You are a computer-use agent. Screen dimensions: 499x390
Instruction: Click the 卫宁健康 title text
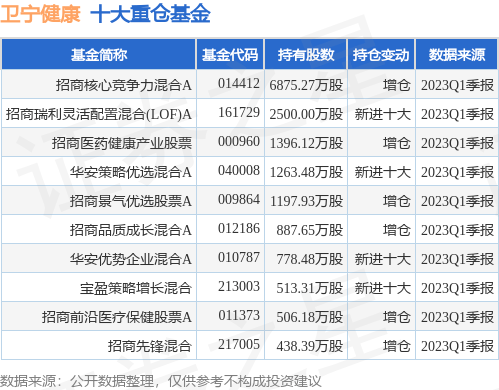tap(40, 14)
